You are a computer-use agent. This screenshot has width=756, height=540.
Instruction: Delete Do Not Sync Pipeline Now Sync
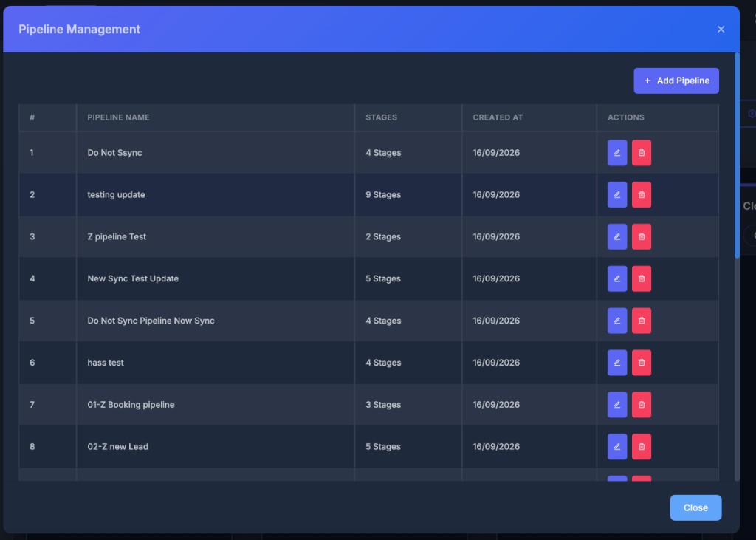click(x=642, y=321)
